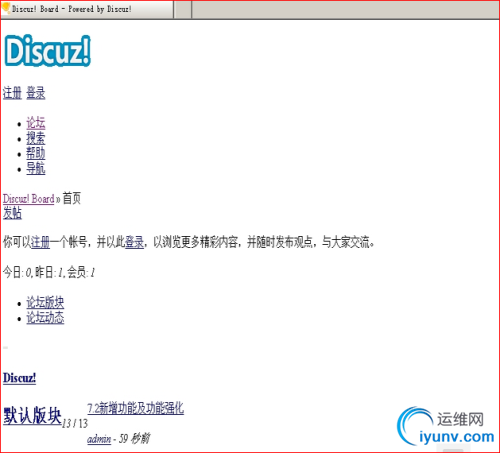Click the tab favicon icon
Screen dimensions: 500x453
[6, 8]
